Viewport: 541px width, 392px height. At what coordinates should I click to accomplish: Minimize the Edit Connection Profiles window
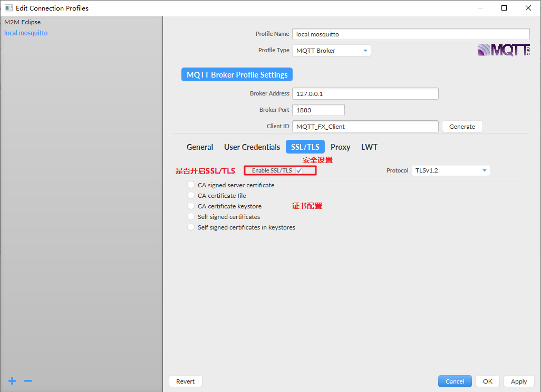[x=480, y=8]
